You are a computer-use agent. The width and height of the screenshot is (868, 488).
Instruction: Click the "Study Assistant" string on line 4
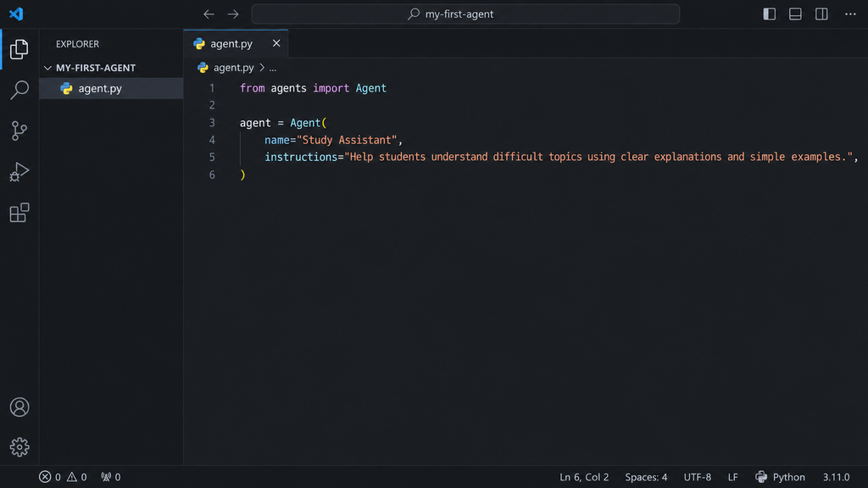(347, 140)
